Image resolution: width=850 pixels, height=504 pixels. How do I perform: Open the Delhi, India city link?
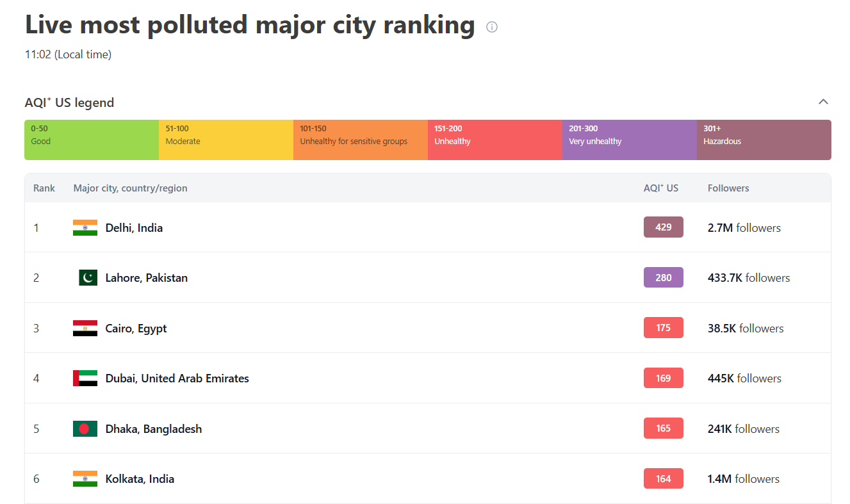pos(134,228)
